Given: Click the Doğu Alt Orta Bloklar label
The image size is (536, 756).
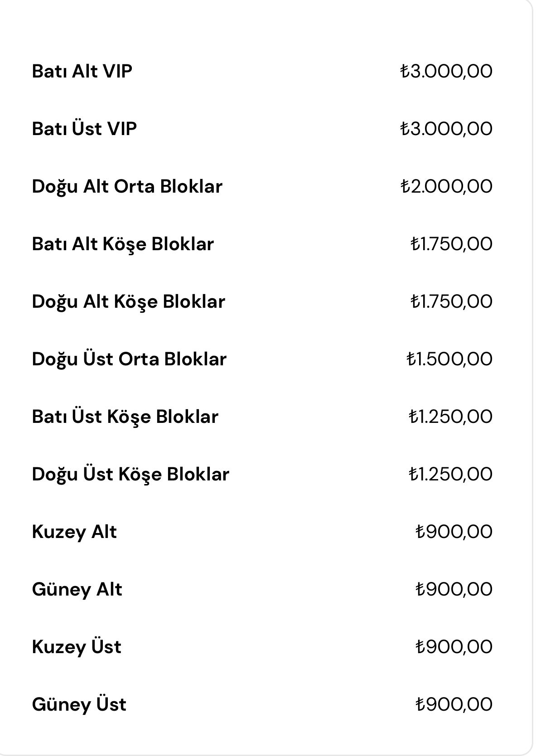Looking at the screenshot, I should [x=127, y=187].
